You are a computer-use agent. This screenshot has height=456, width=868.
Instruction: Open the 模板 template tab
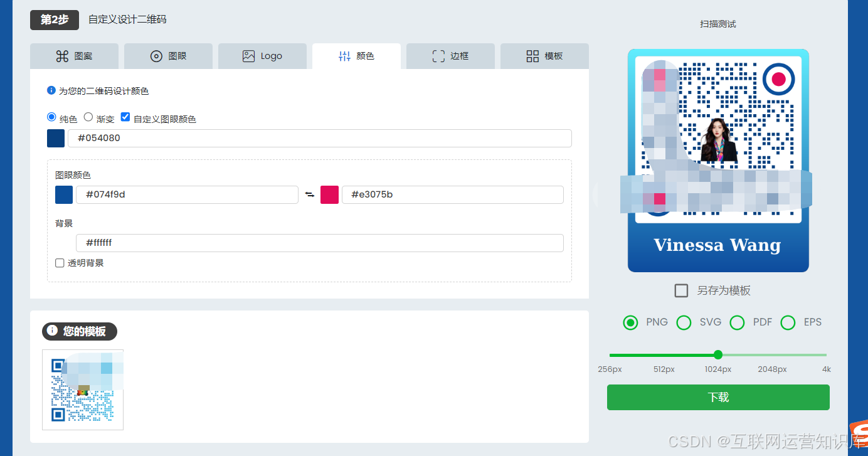coord(544,56)
